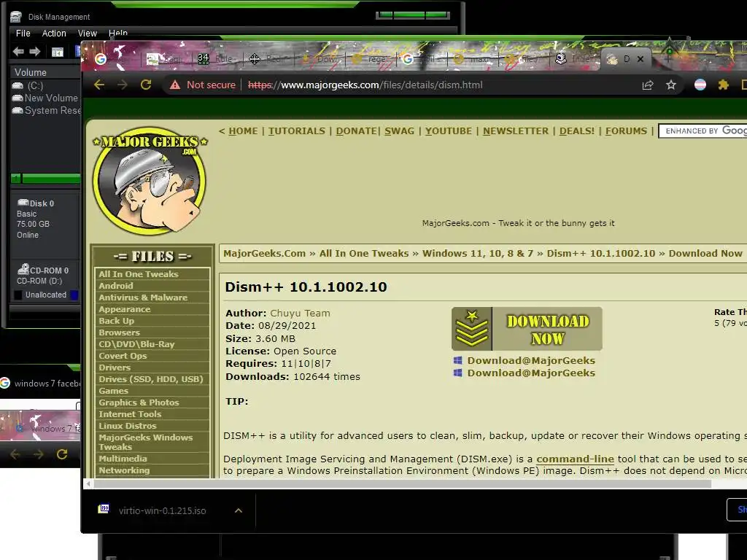
Task: Switch to the 'max' tab
Action: click(x=471, y=59)
